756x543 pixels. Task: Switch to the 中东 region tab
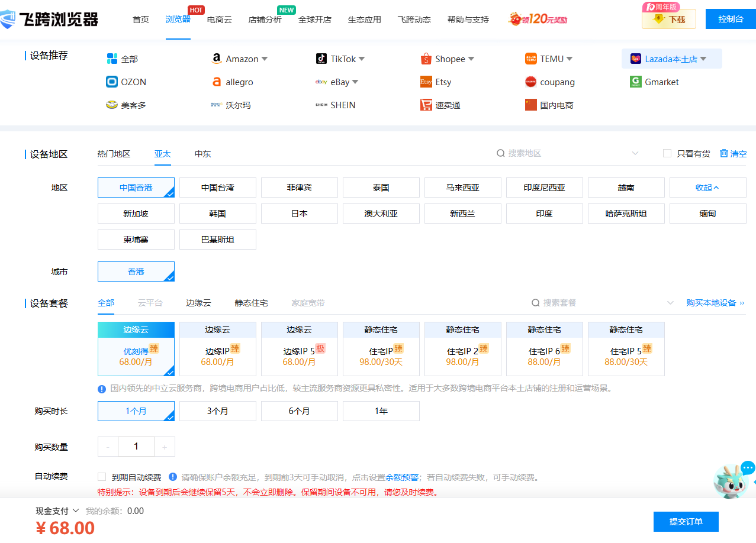(x=202, y=154)
